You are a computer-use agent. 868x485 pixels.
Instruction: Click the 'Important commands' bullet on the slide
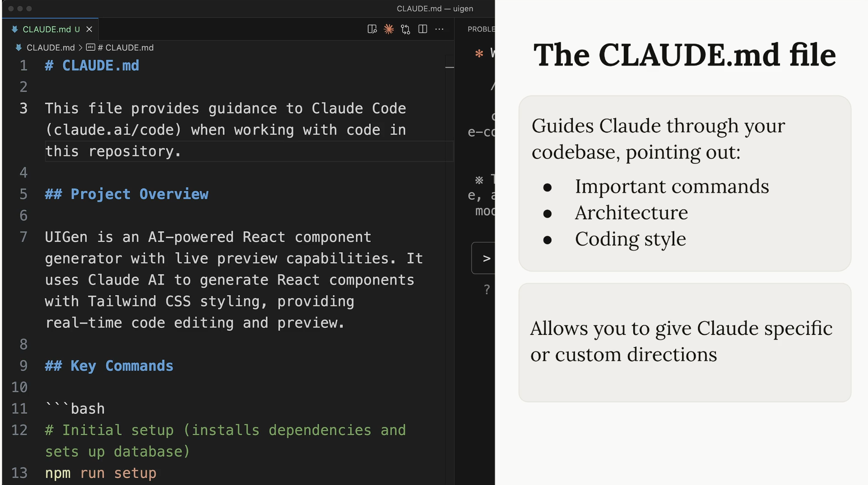click(x=672, y=186)
